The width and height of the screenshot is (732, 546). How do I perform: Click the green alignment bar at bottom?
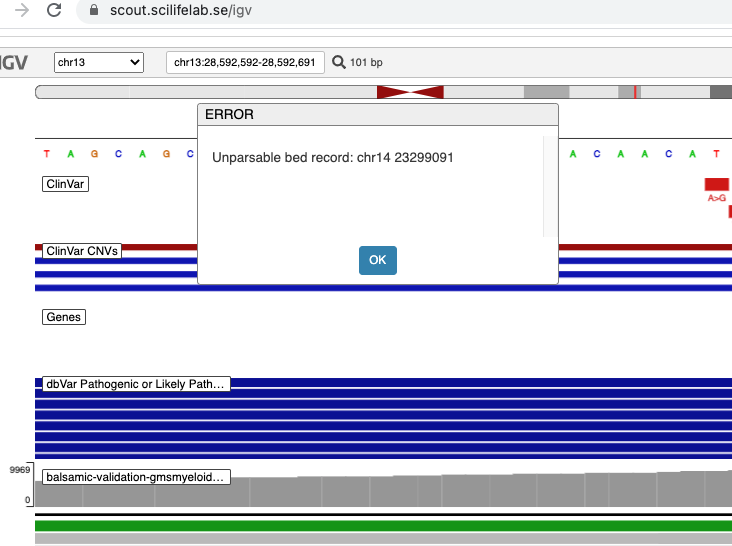tap(383, 526)
